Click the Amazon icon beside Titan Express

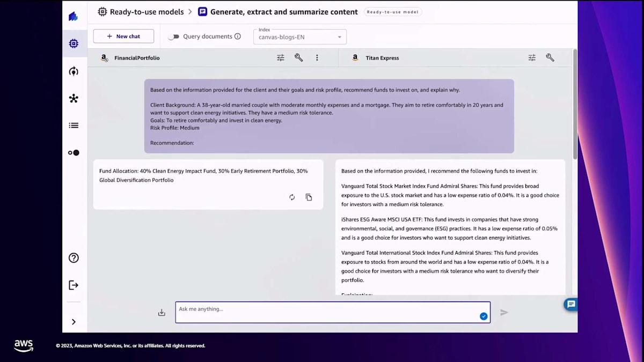click(x=355, y=58)
